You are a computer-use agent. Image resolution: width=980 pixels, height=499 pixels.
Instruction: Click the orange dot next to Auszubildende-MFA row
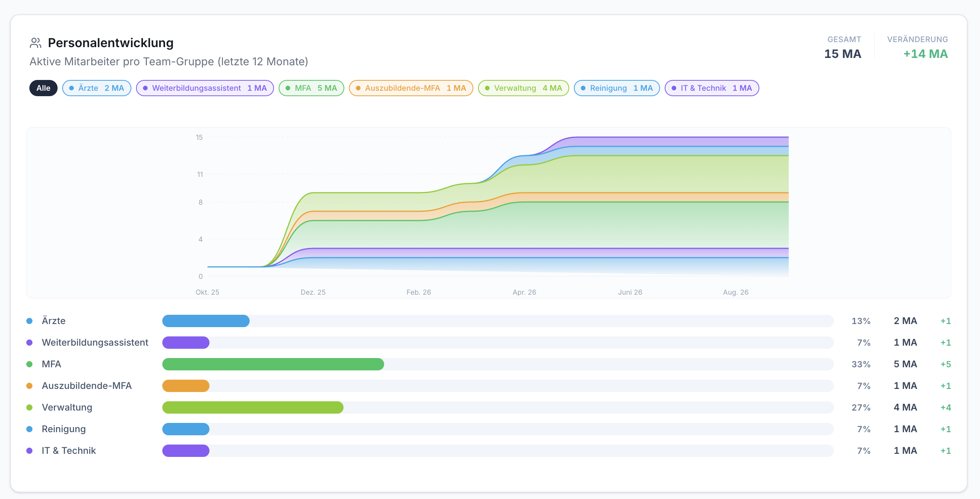click(x=29, y=386)
